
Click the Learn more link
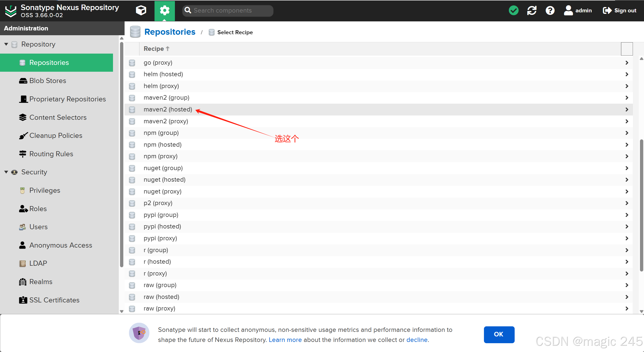(x=285, y=340)
